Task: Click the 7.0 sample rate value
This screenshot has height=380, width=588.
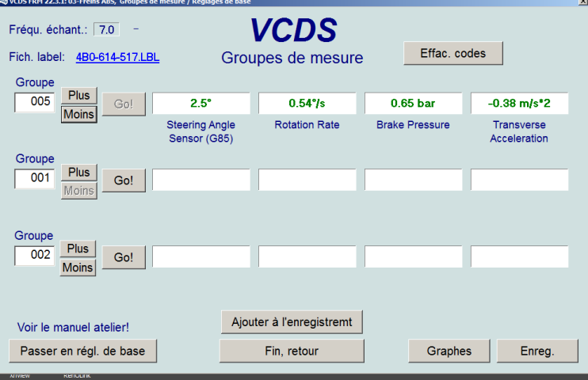Action: click(106, 29)
